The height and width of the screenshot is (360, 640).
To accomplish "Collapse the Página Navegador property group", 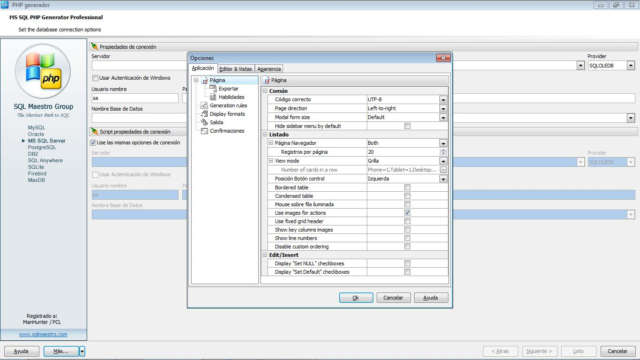I will point(271,143).
